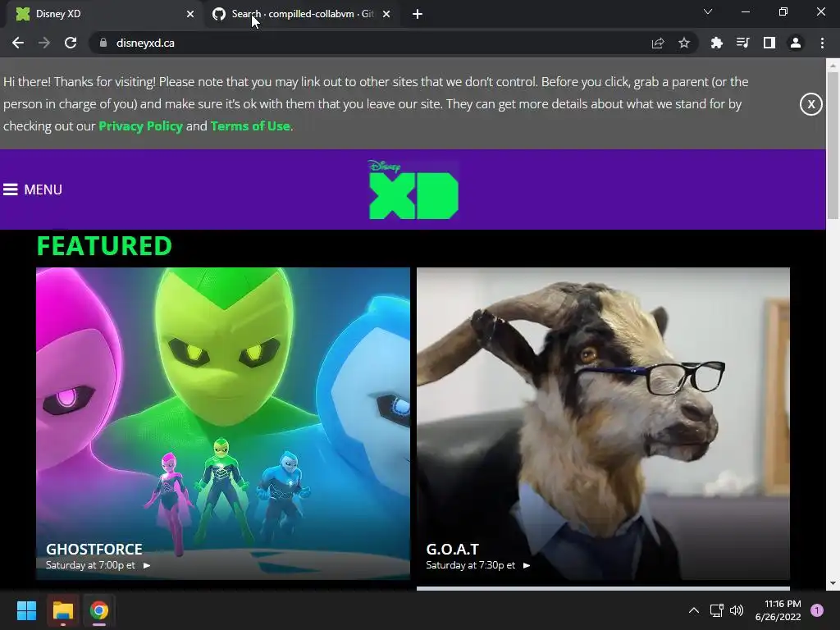Reload the Disney XD page
The width and height of the screenshot is (840, 630).
71,43
